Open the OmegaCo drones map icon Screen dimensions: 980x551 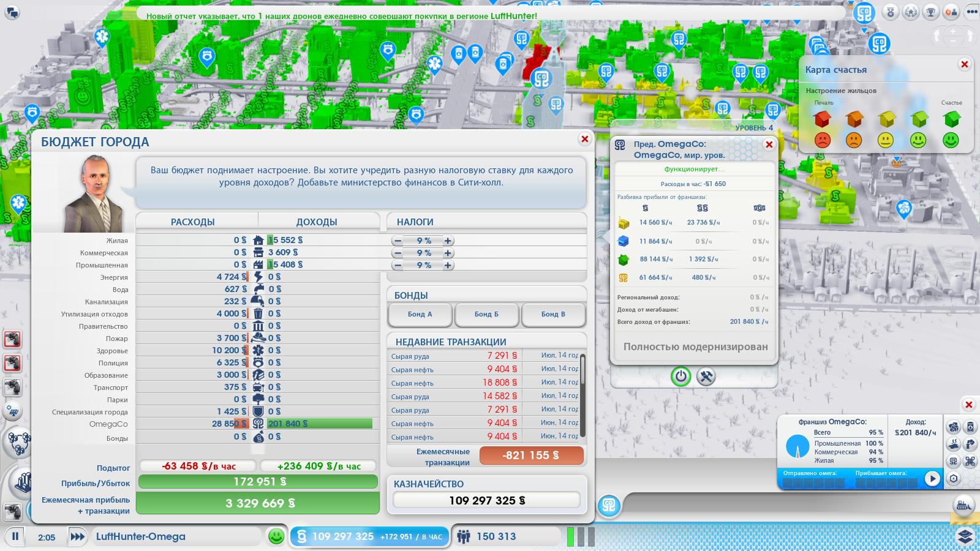coord(971,461)
